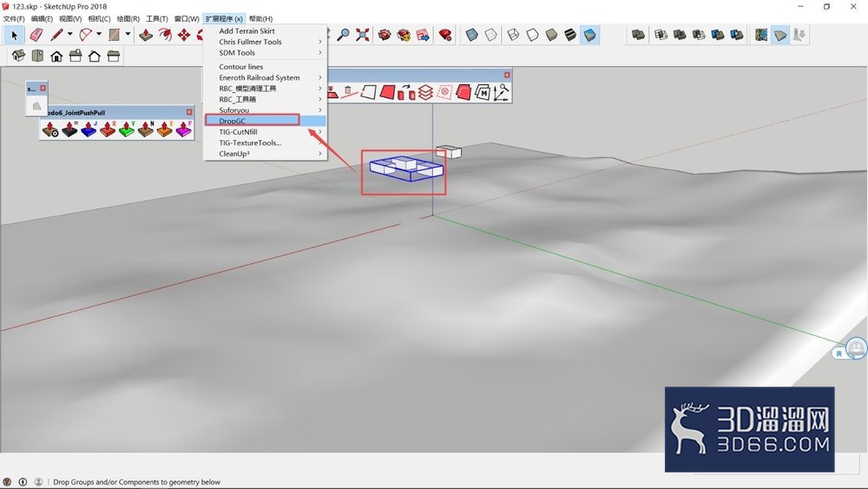Select DropGC from extensions menu
868x489 pixels.
(265, 121)
